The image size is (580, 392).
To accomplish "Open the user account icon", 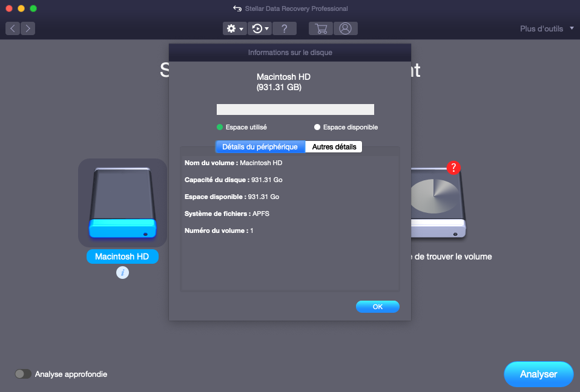I will point(346,28).
